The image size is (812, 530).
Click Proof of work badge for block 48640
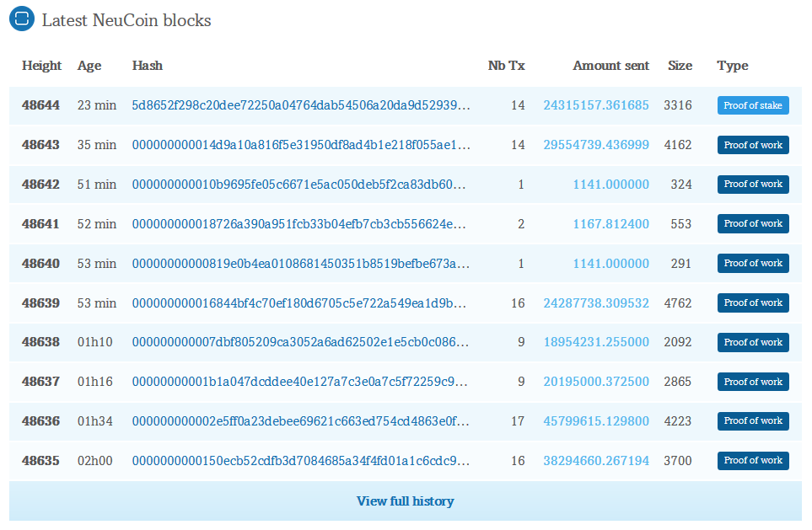[x=753, y=264]
